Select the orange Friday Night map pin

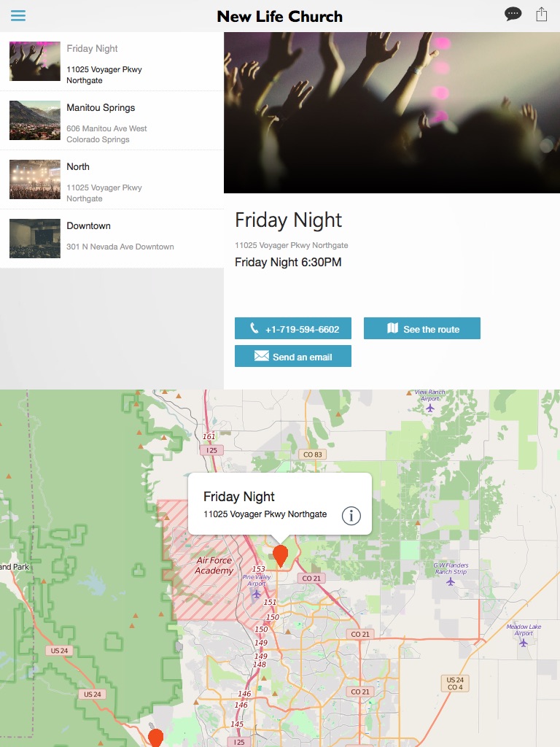point(281,555)
